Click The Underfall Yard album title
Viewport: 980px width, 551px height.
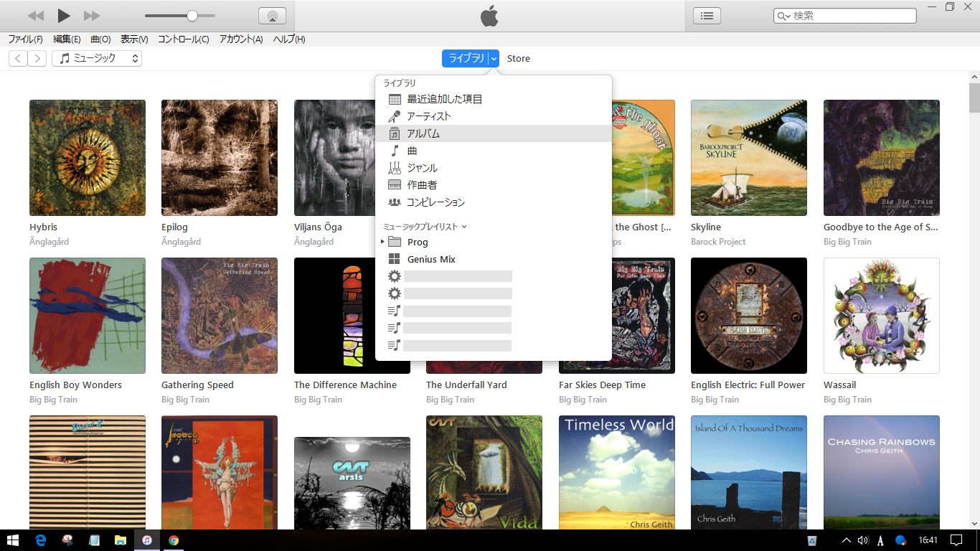(x=466, y=385)
